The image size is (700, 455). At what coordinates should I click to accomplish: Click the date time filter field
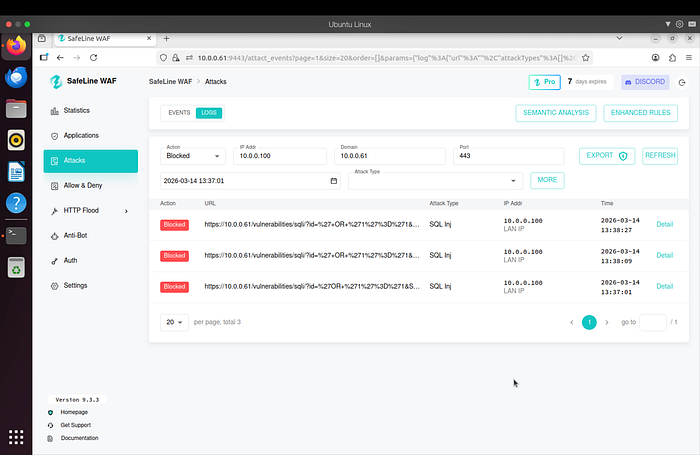250,181
